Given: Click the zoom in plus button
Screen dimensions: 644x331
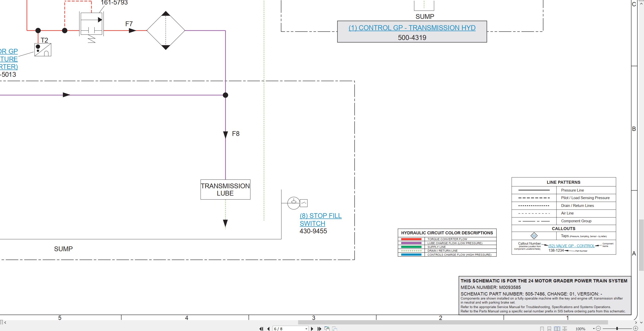Looking at the screenshot, I should click(x=636, y=328).
